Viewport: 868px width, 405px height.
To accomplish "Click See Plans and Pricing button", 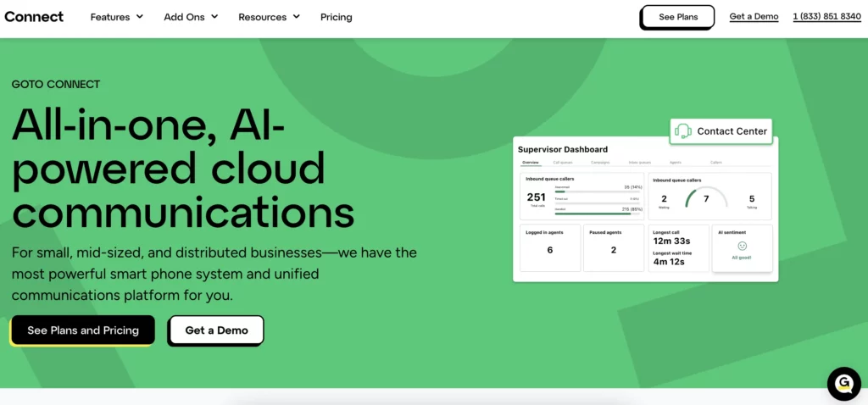I will (x=82, y=330).
